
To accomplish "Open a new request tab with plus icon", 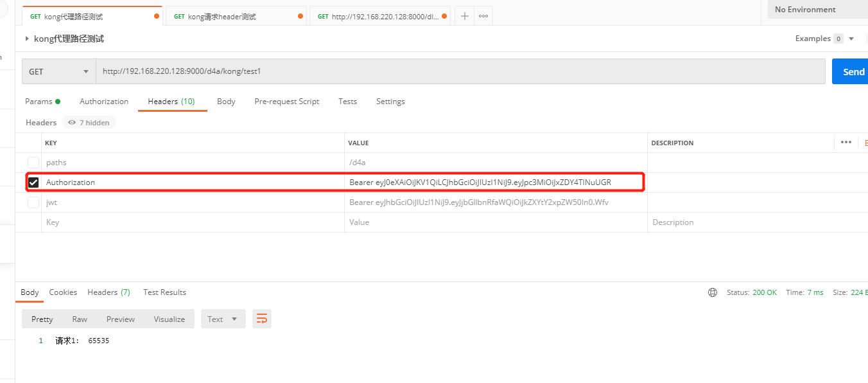I will 464,16.
